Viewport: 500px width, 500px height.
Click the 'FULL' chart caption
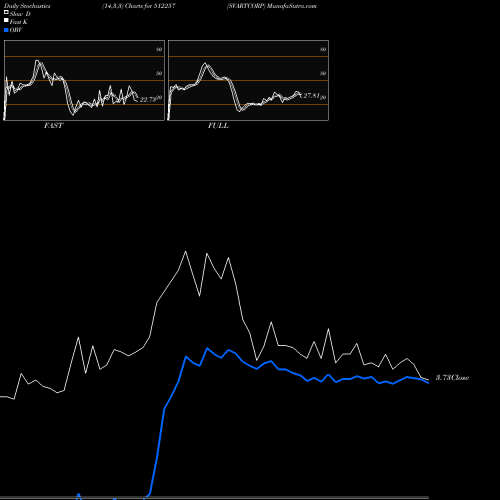pos(218,126)
